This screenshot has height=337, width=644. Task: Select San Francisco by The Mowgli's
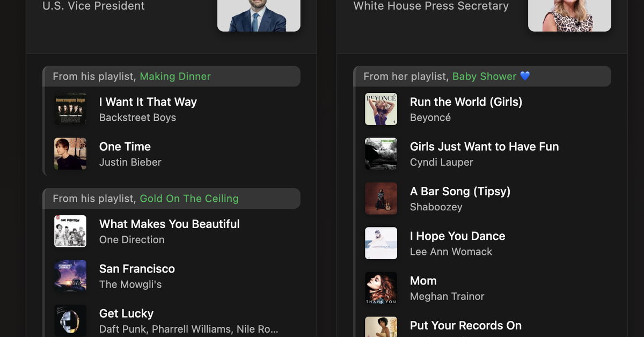pos(137,269)
